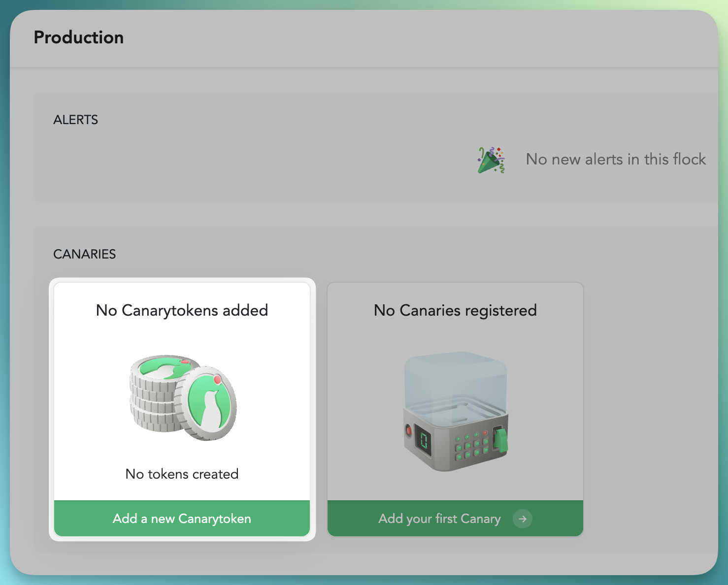Screen dimensions: 728x585
Task: Click the 'No Canarytokens added' card title
Action: (182, 311)
